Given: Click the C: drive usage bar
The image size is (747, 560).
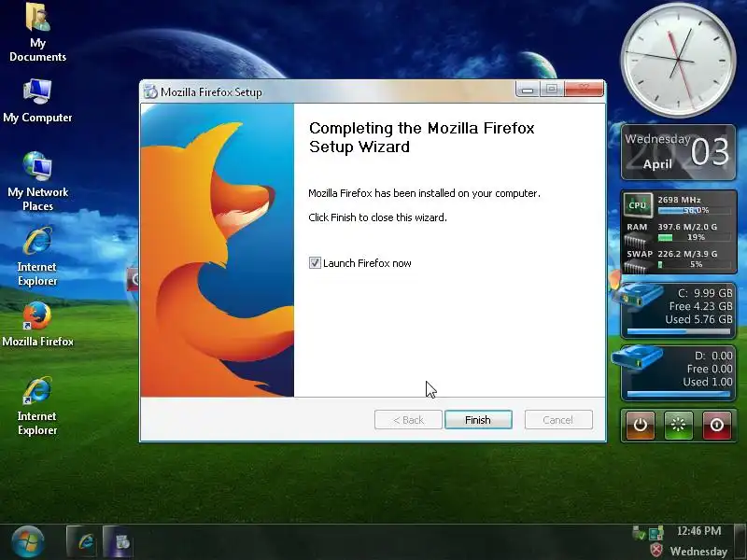Looking at the screenshot, I should [679, 331].
